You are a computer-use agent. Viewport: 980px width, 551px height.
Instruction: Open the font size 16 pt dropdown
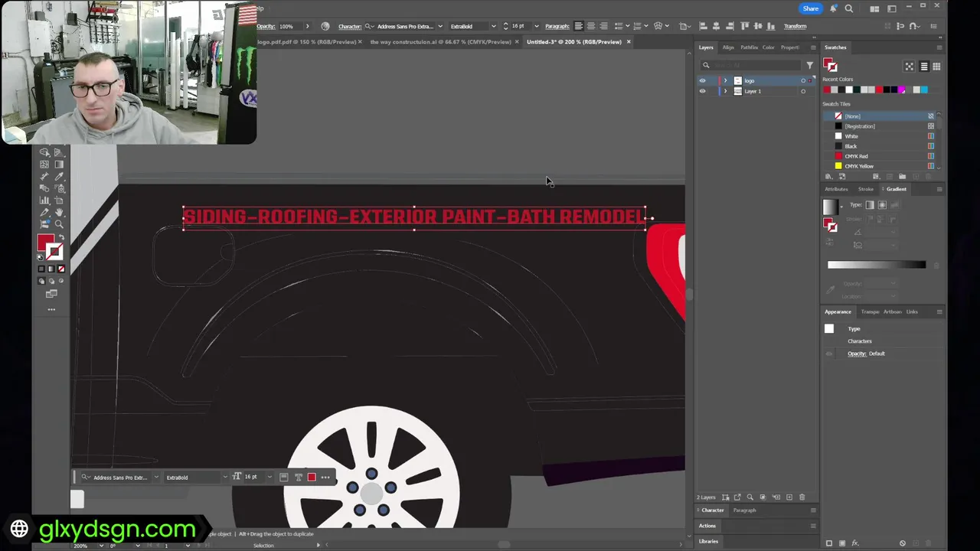[x=536, y=26]
